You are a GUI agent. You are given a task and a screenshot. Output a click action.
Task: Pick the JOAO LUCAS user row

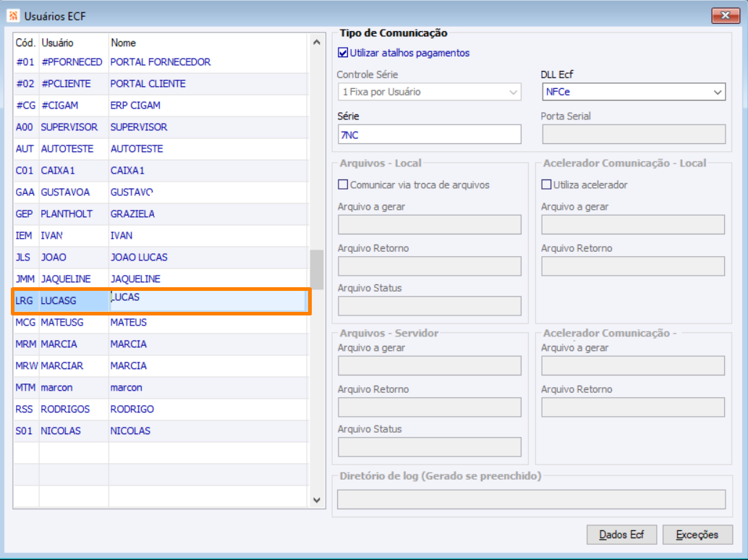[x=139, y=258]
